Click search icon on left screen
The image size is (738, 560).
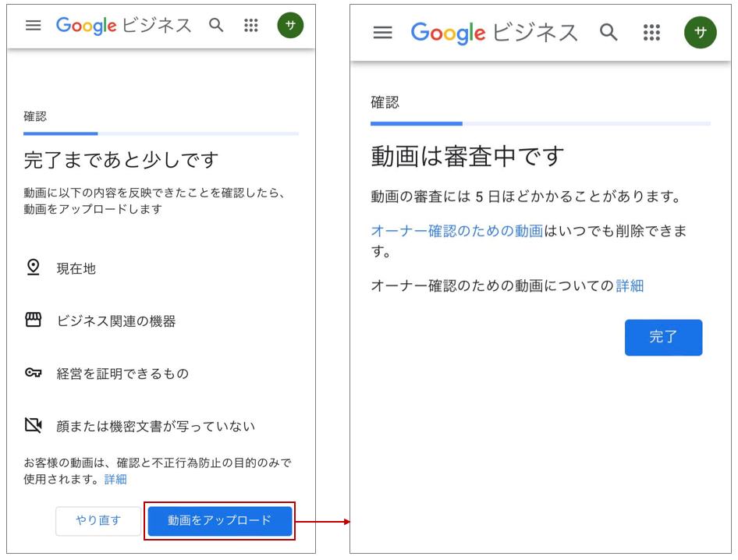(216, 25)
